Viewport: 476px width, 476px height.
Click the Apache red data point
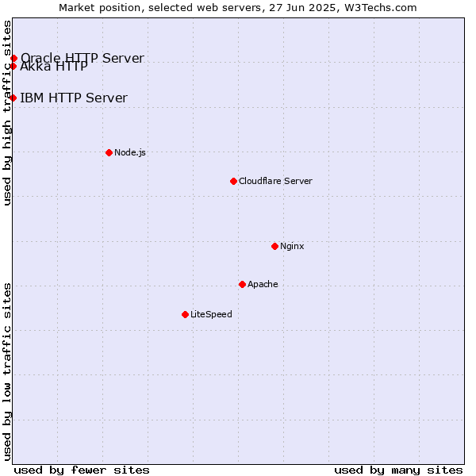(242, 285)
